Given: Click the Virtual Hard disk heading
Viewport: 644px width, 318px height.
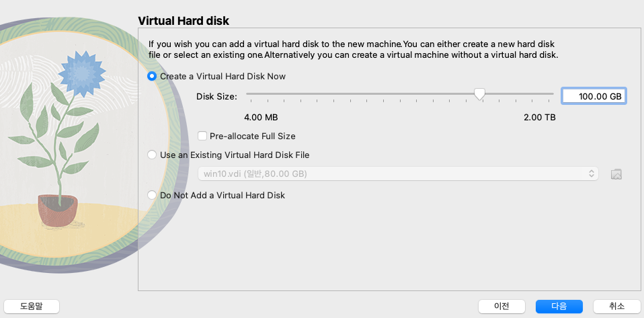Looking at the screenshot, I should coord(183,21).
